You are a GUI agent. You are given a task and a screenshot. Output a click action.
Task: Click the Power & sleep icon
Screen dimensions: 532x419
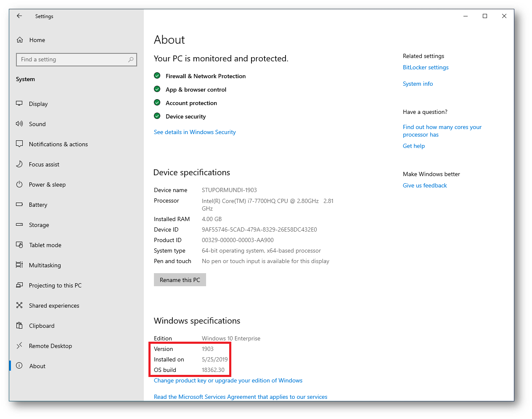19,184
